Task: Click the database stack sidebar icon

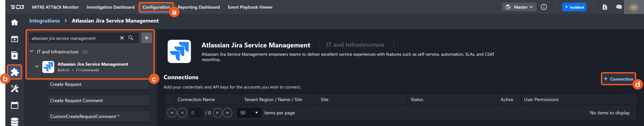Action: pyautogui.click(x=14, y=121)
